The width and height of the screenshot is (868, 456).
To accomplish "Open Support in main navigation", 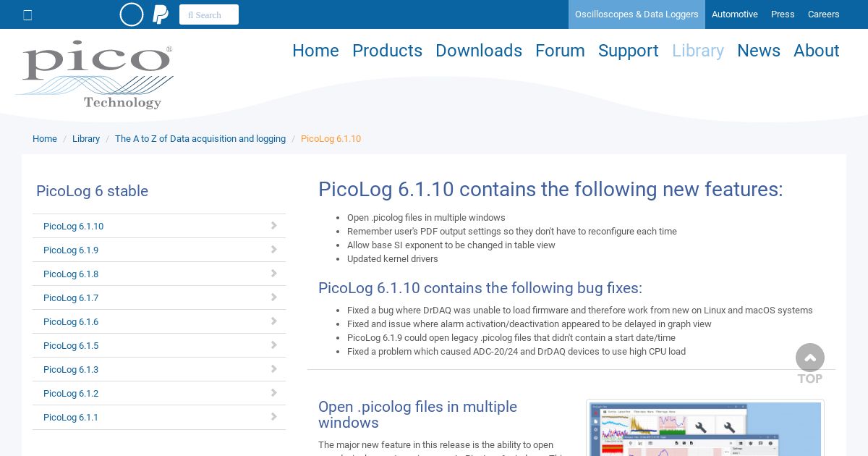I will (x=629, y=51).
